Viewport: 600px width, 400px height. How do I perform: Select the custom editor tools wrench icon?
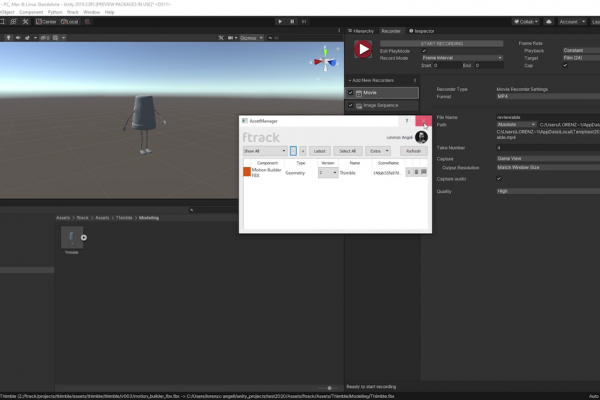click(x=25, y=21)
